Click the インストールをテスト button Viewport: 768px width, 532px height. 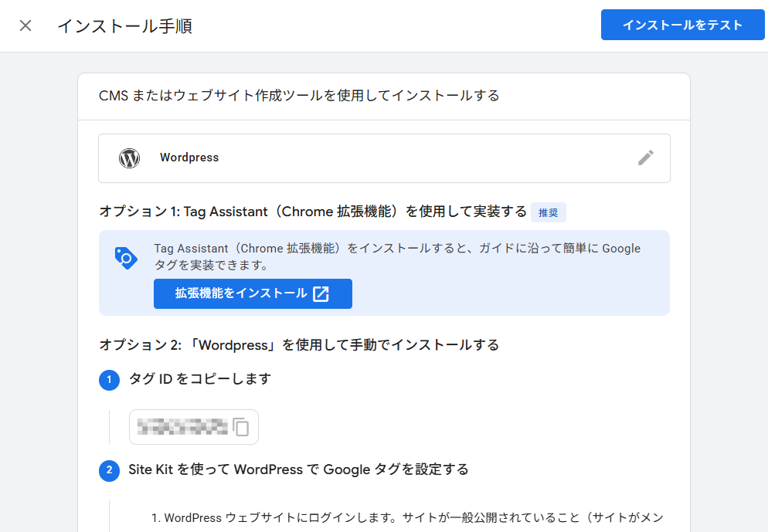[682, 25]
